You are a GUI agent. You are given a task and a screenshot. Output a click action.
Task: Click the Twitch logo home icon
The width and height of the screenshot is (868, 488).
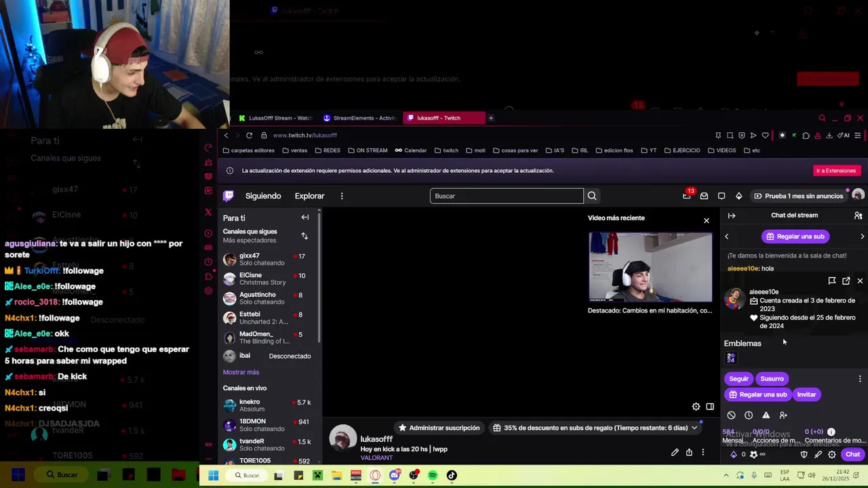coord(229,196)
